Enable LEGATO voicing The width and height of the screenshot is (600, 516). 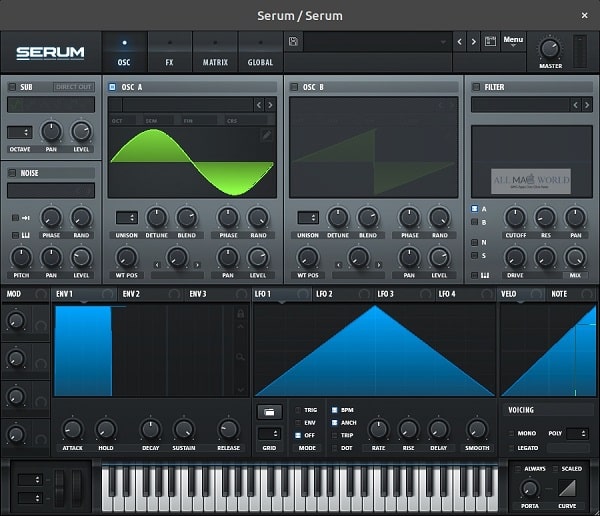click(511, 448)
